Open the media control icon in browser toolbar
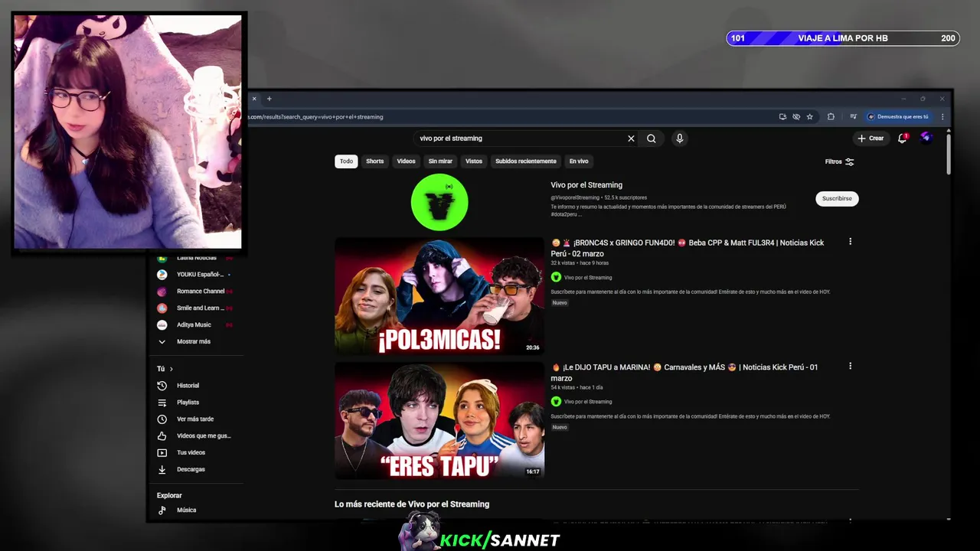The image size is (980, 551). point(853,117)
